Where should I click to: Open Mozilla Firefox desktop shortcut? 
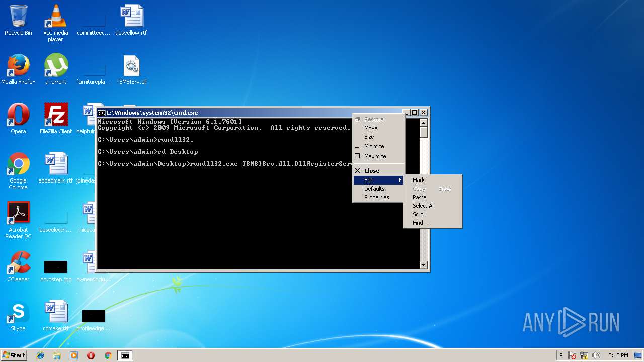tap(18, 69)
